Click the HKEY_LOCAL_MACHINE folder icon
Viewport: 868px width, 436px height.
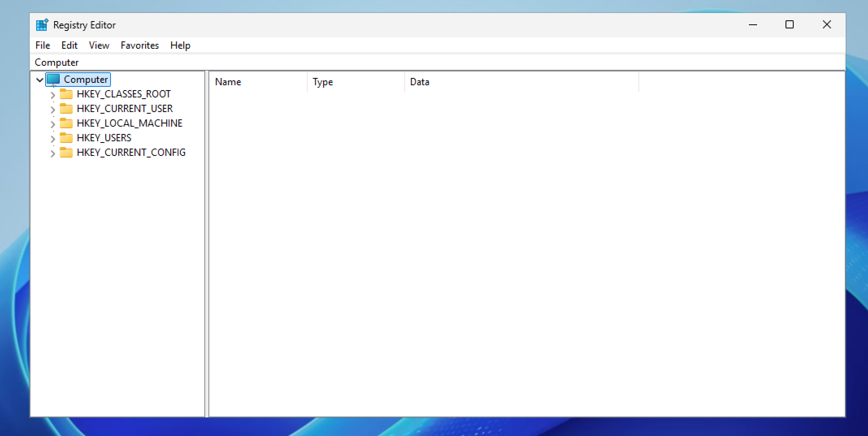click(66, 123)
